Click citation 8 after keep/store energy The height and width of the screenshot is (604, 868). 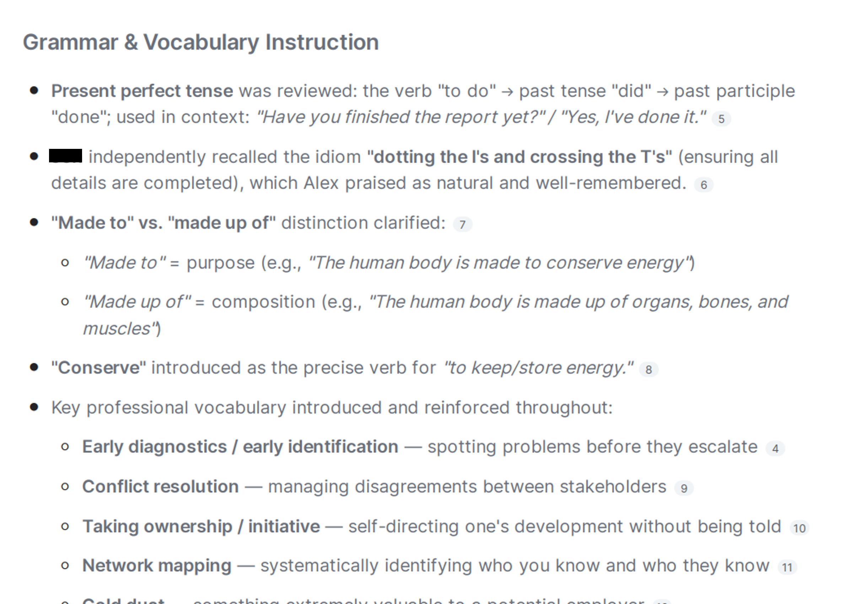[649, 370]
